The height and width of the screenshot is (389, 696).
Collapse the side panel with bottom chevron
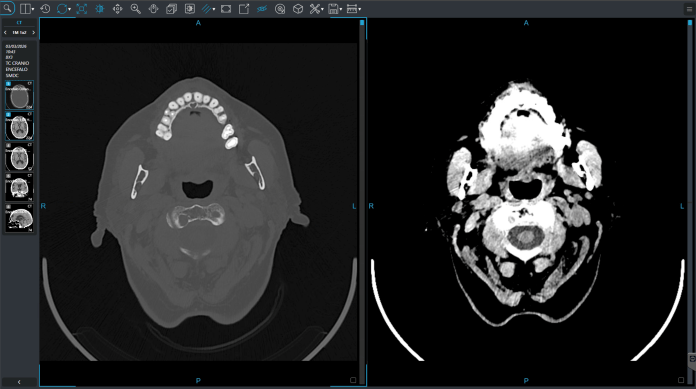point(19,382)
